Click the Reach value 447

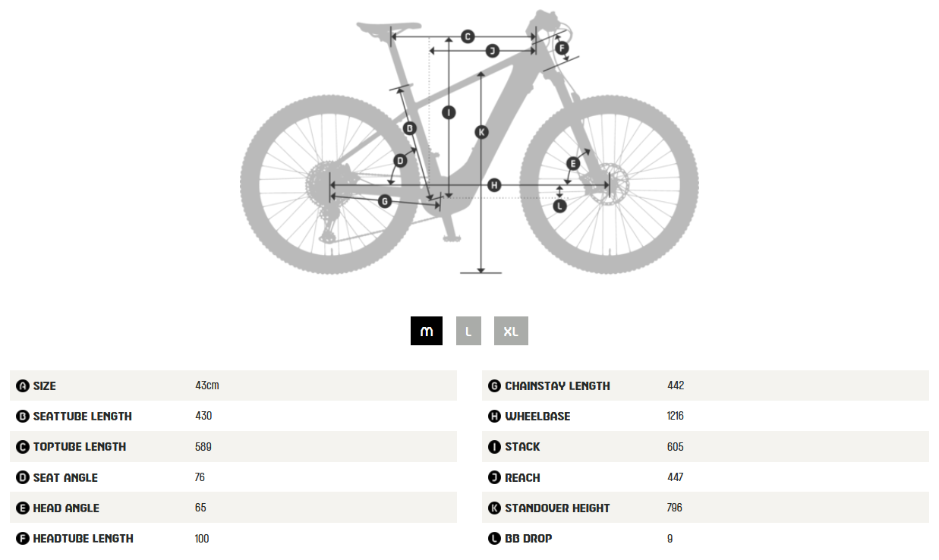click(x=675, y=477)
